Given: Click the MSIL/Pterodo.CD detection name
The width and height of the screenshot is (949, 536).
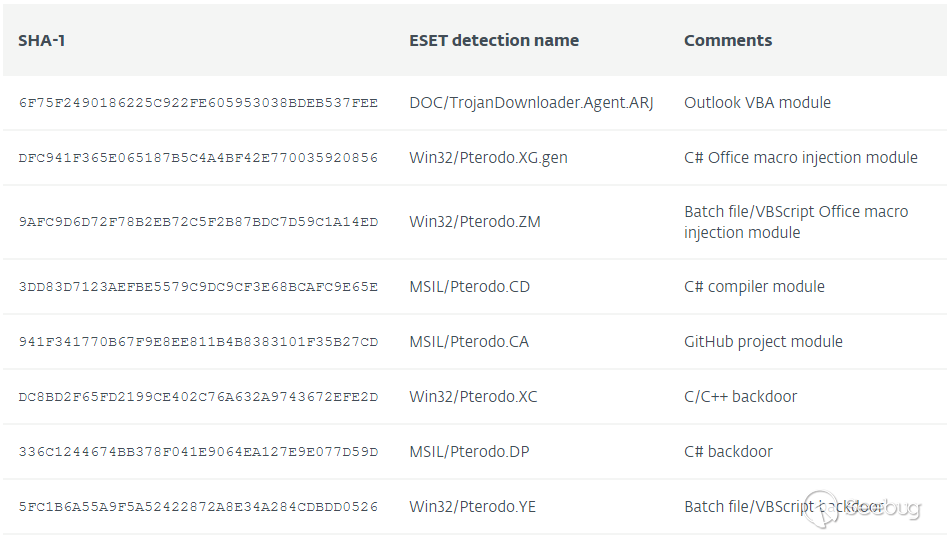Looking at the screenshot, I should coord(469,287).
